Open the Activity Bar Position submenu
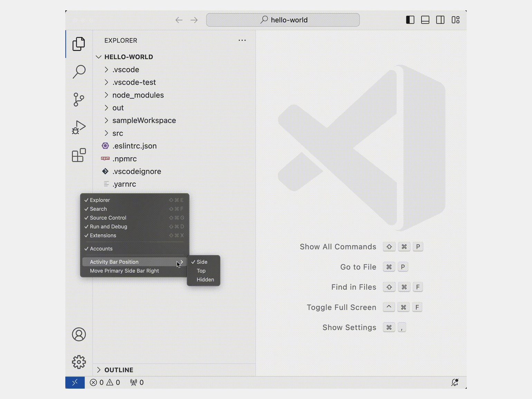 (x=134, y=262)
